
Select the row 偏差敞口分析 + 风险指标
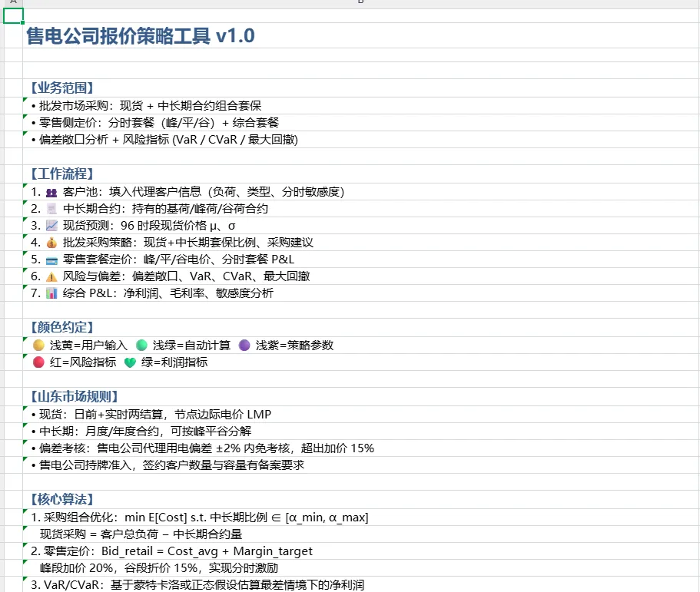pos(360,139)
